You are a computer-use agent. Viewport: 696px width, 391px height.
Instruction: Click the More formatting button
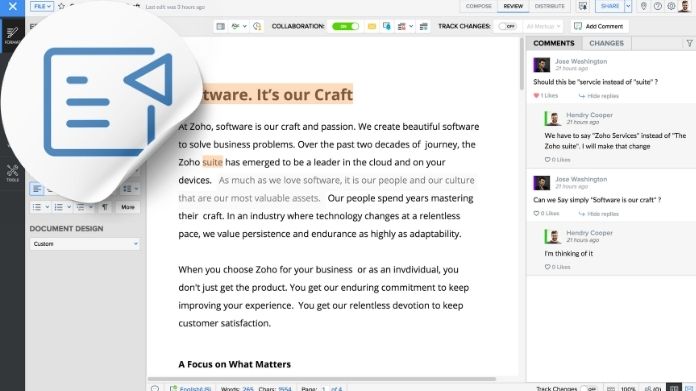128,207
